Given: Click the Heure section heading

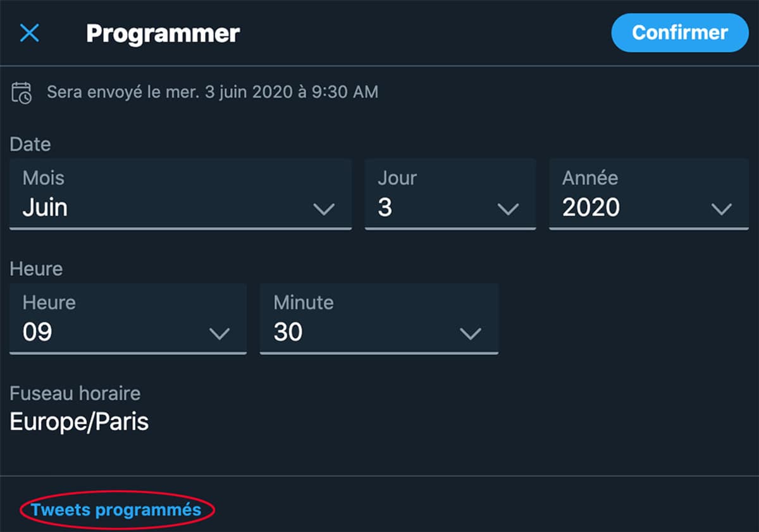Looking at the screenshot, I should (x=35, y=269).
